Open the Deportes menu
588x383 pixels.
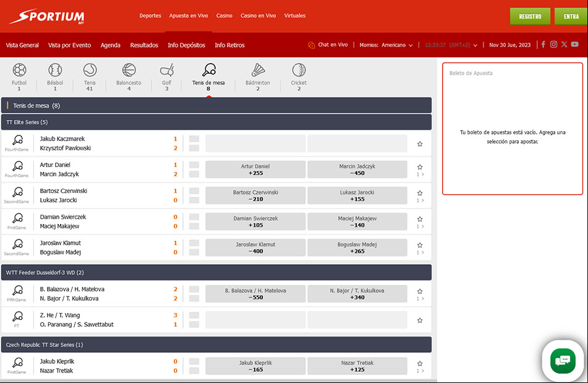(x=150, y=15)
